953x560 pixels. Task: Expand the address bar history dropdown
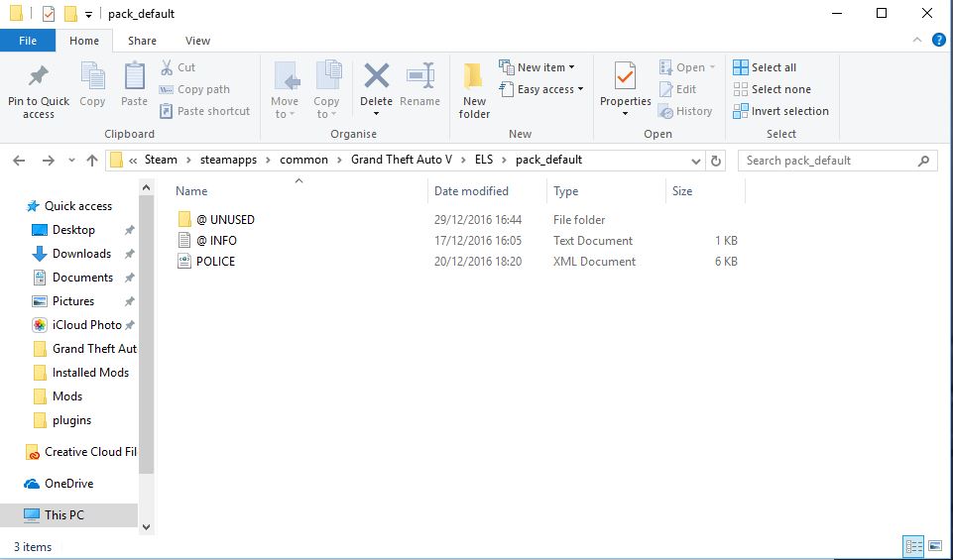coord(696,161)
